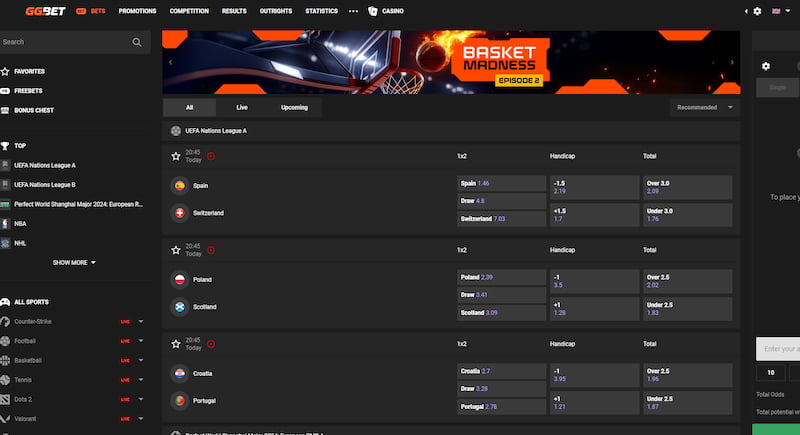Select Scotland 3.09 odds
Screen dimensions: 800x435
coord(501,313)
